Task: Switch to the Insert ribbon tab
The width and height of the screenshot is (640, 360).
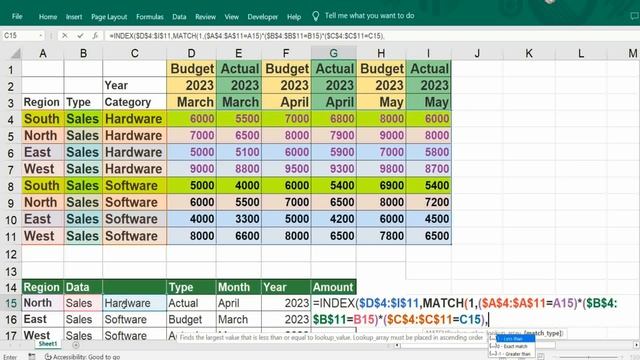Action: click(x=74, y=17)
